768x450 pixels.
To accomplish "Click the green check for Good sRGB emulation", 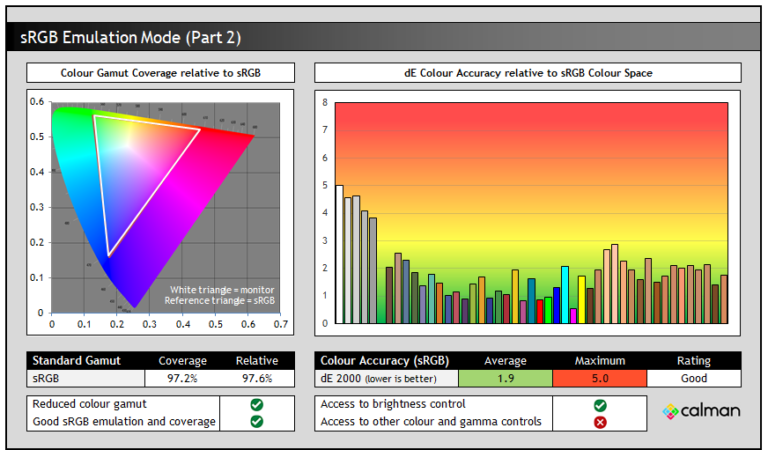I will [257, 421].
